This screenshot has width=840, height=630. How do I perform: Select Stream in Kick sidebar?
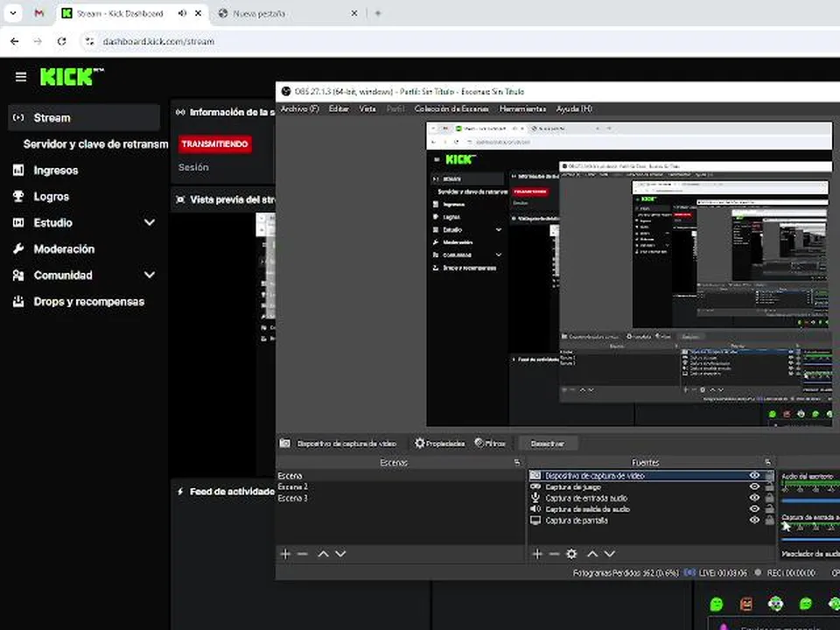pos(84,118)
